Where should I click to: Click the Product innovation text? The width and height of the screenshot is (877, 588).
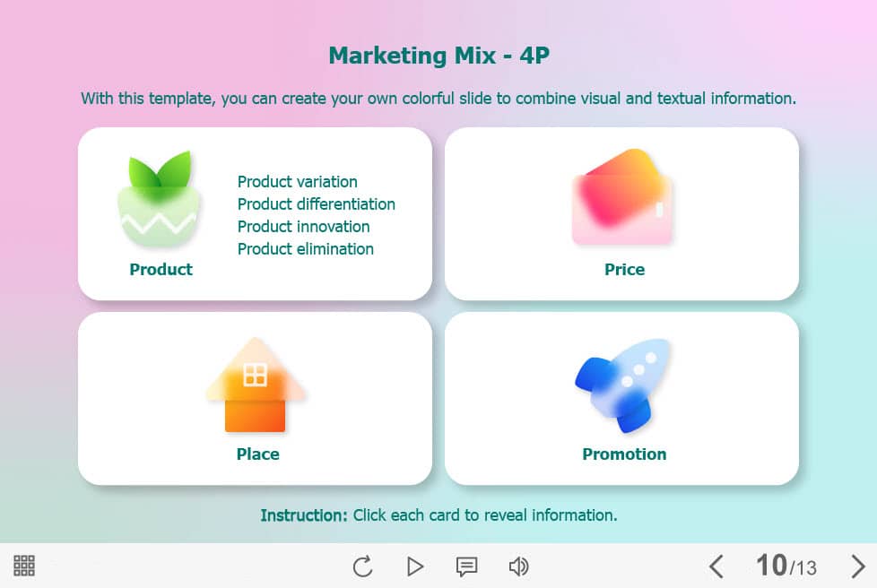(303, 227)
